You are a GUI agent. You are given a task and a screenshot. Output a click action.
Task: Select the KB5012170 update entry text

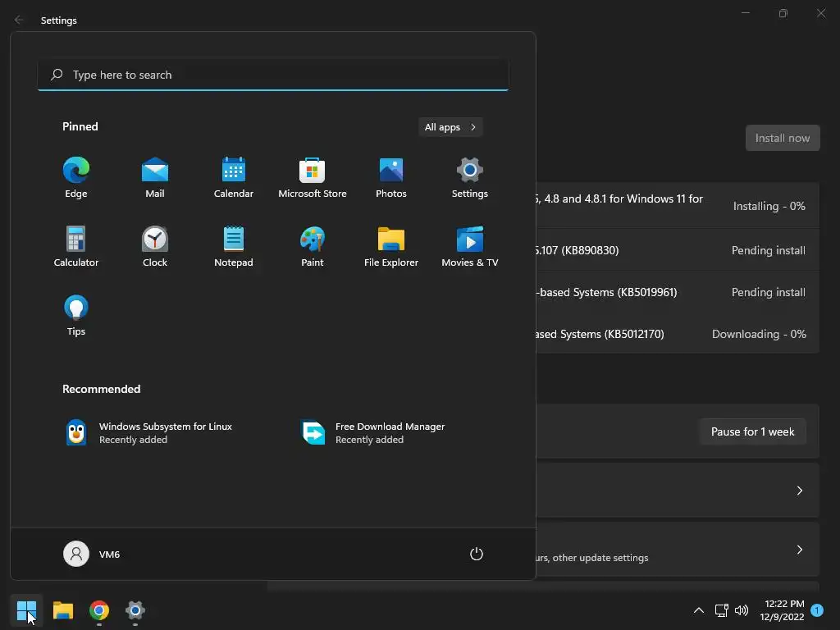click(600, 334)
